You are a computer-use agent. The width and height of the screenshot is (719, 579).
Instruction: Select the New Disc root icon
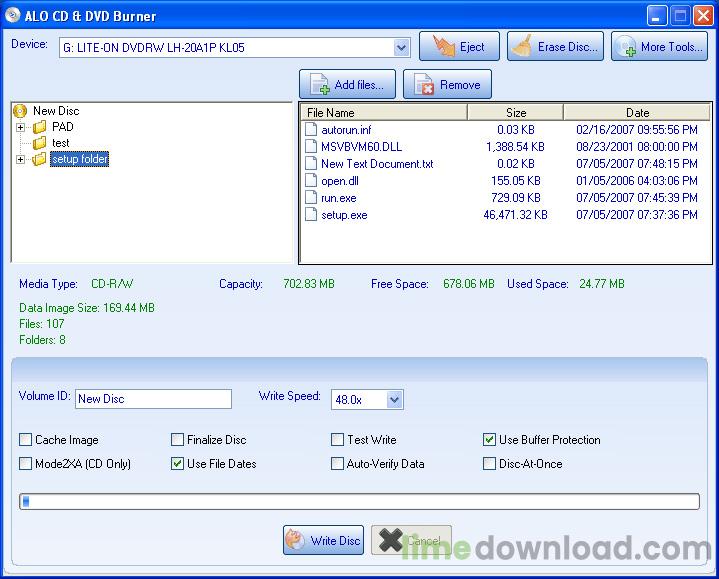pyautogui.click(x=21, y=111)
